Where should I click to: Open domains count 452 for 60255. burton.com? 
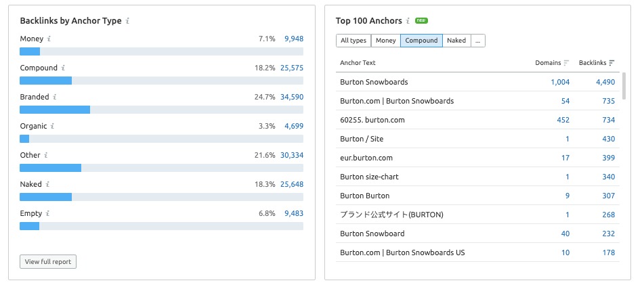(x=563, y=120)
